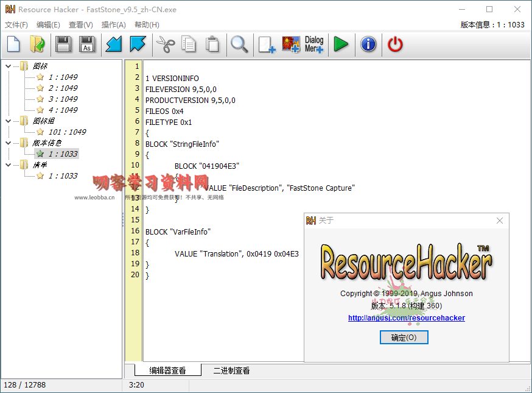Switch to the 二进制查看 tab
This screenshot has width=532, height=393.
(231, 370)
